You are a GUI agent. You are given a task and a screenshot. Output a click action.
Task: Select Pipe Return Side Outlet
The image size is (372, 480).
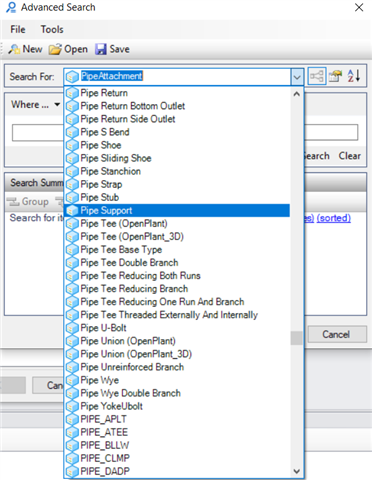tap(177, 119)
